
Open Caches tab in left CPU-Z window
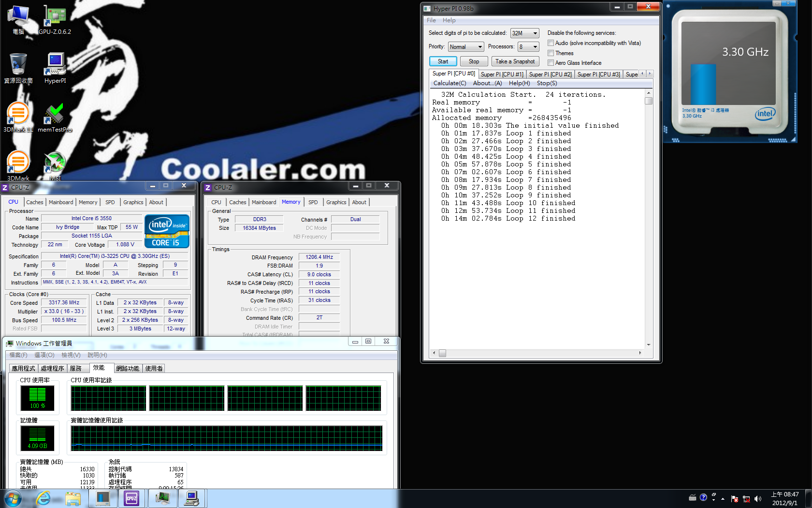(x=34, y=202)
